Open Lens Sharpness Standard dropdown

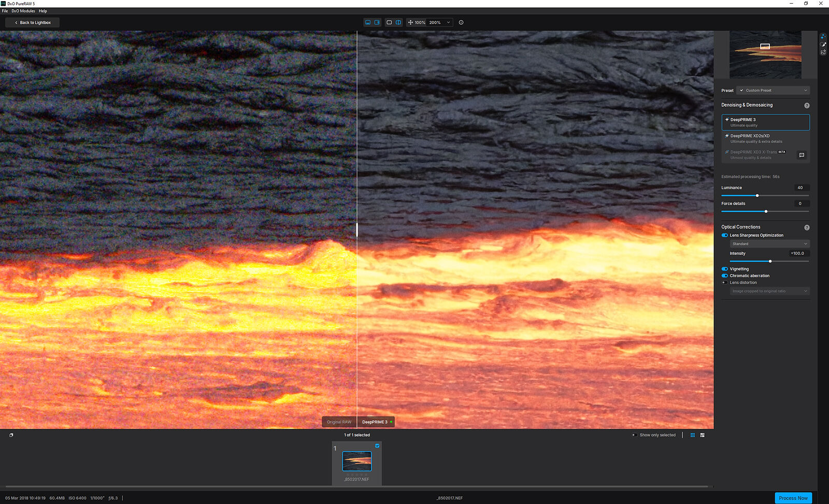[x=769, y=243]
